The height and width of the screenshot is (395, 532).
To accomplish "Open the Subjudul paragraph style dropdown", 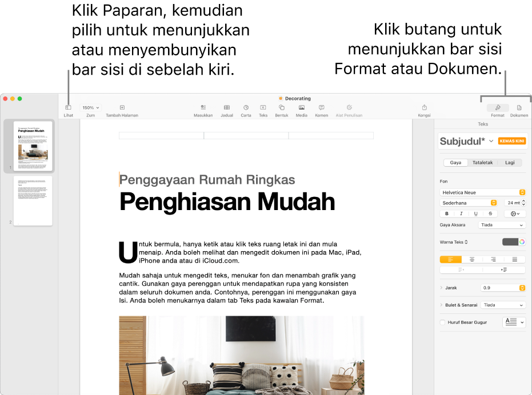I will (491, 141).
